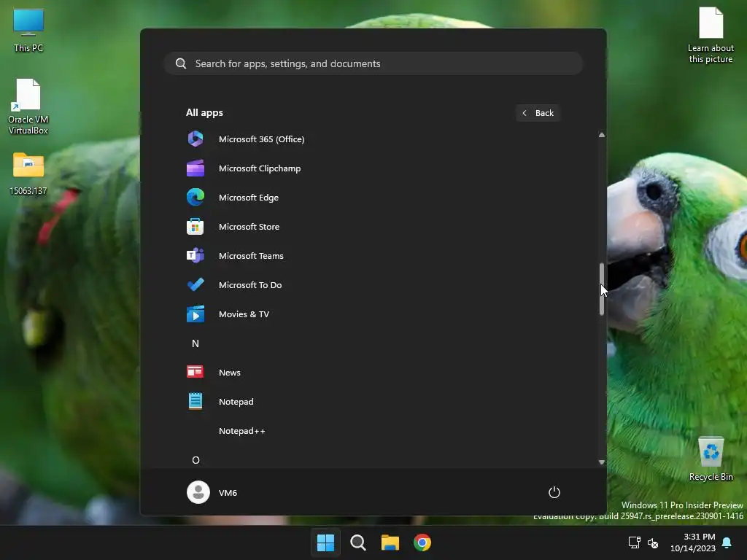
Task: Click the scrollbar down arrow in All apps
Action: [602, 462]
